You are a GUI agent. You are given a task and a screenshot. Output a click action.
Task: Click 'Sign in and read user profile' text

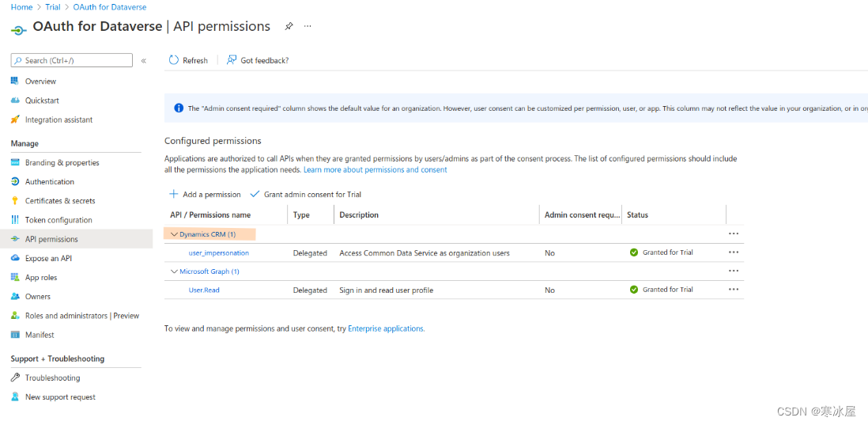[387, 290]
